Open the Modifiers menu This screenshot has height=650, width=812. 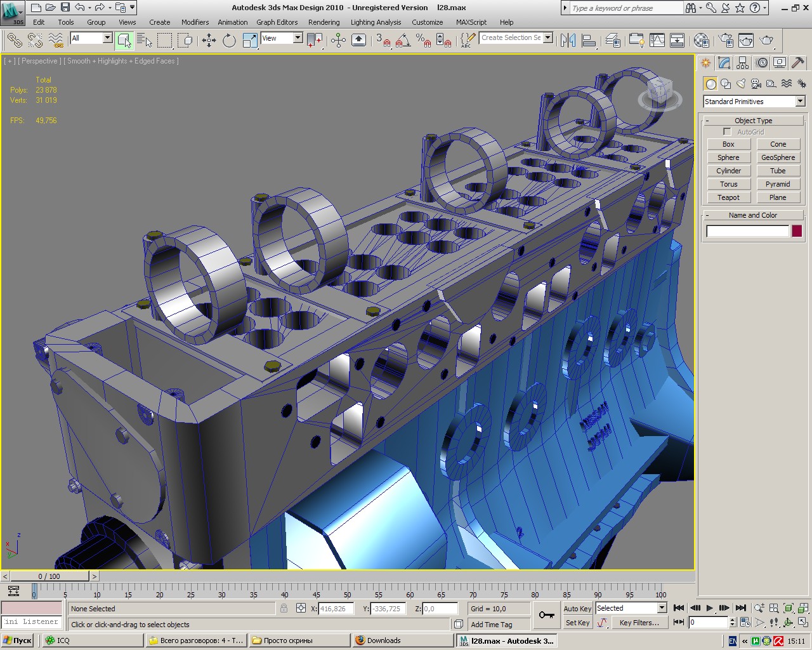195,22
